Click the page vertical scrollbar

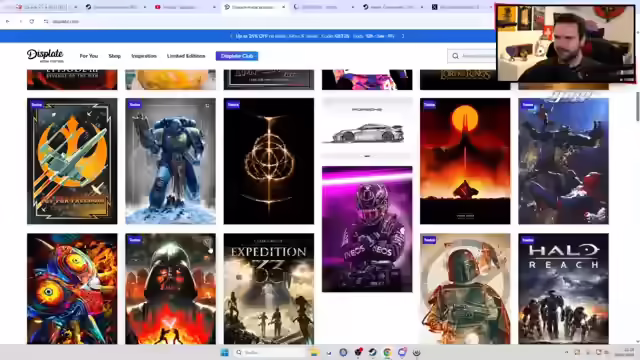pyautogui.click(x=638, y=106)
